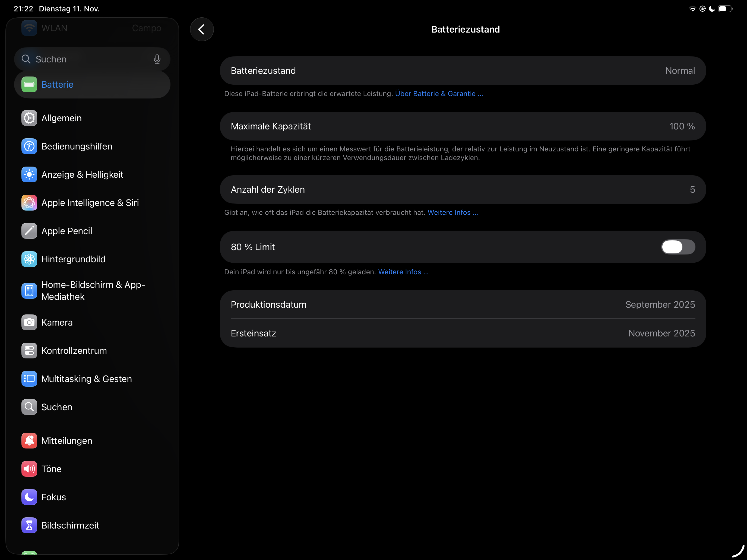This screenshot has width=747, height=560.
Task: Open Weitere Infos link under Anzahl der Zyklen
Action: click(x=452, y=212)
